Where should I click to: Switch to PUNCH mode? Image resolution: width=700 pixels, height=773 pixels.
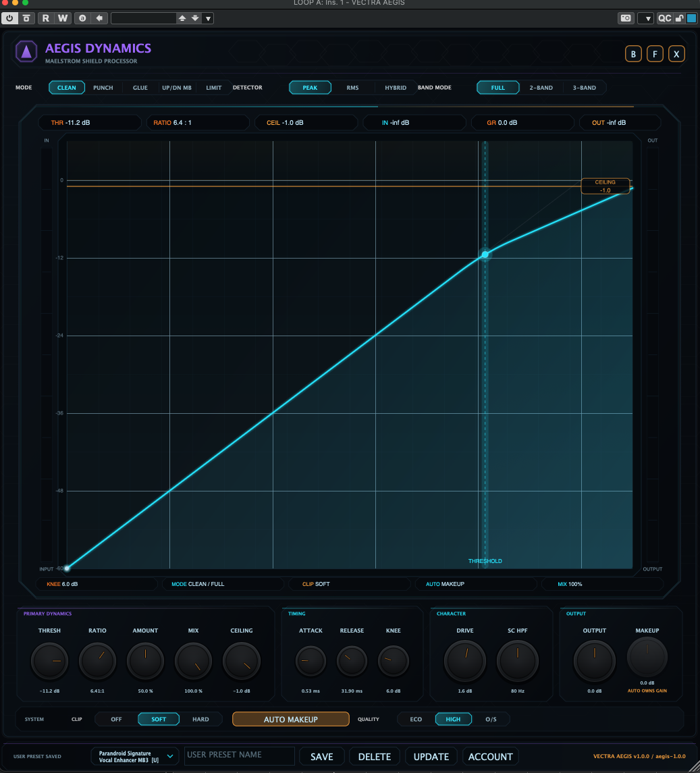click(x=103, y=88)
